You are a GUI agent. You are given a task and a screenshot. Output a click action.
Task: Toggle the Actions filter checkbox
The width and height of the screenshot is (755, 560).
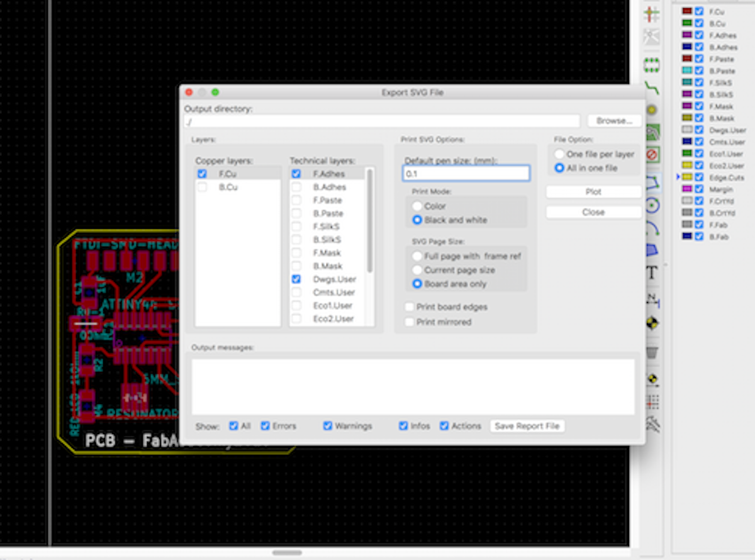[444, 426]
